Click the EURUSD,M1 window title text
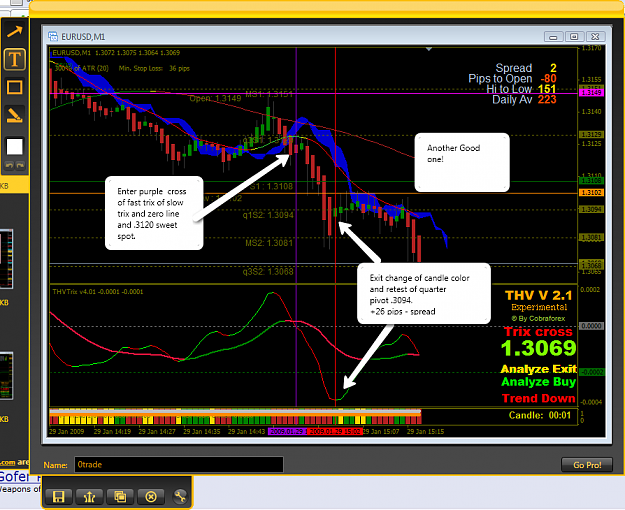 point(83,37)
